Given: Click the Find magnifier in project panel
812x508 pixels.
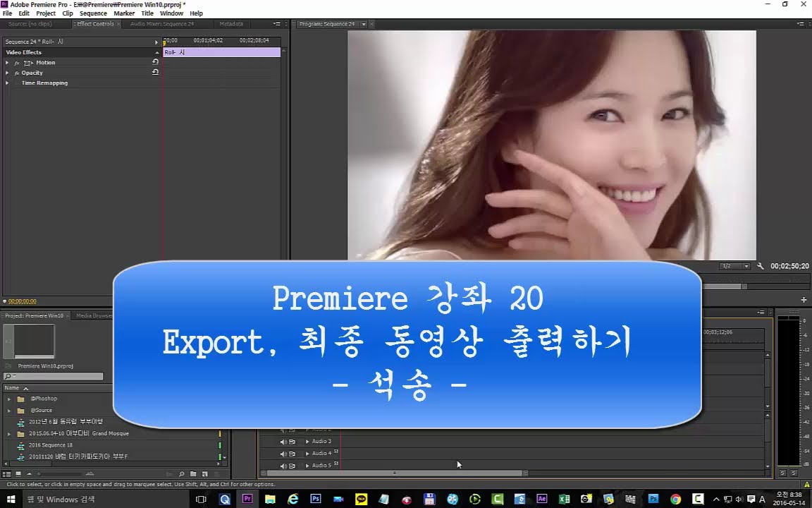Looking at the screenshot, I should click(181, 474).
